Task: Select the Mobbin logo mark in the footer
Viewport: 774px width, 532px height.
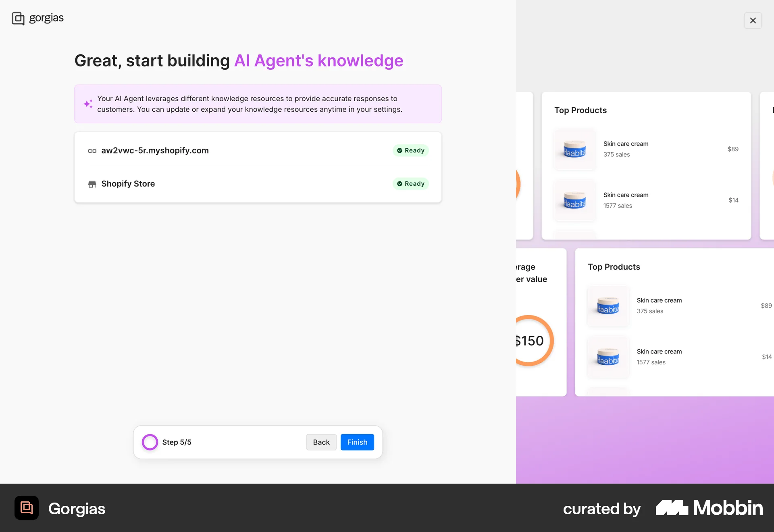Action: [672, 508]
